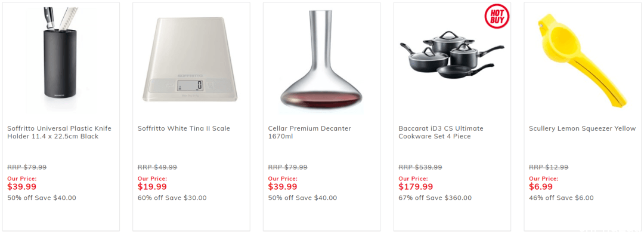Screen dimensions: 644x234
Task: Click the $6.99 lemon squeezer price
Action: (540, 187)
